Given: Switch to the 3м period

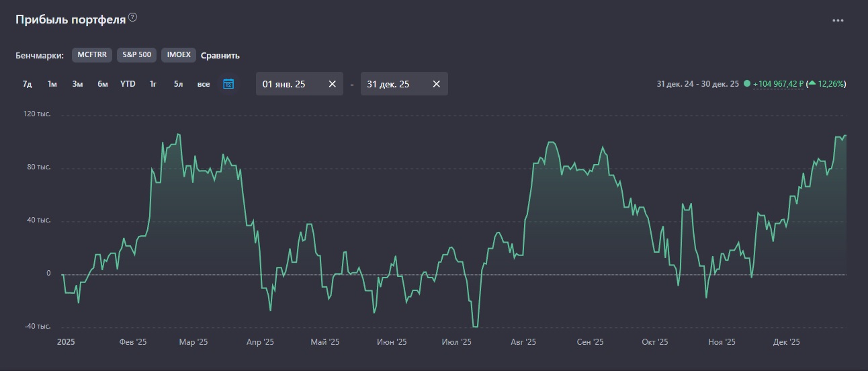Looking at the screenshot, I should click(77, 84).
